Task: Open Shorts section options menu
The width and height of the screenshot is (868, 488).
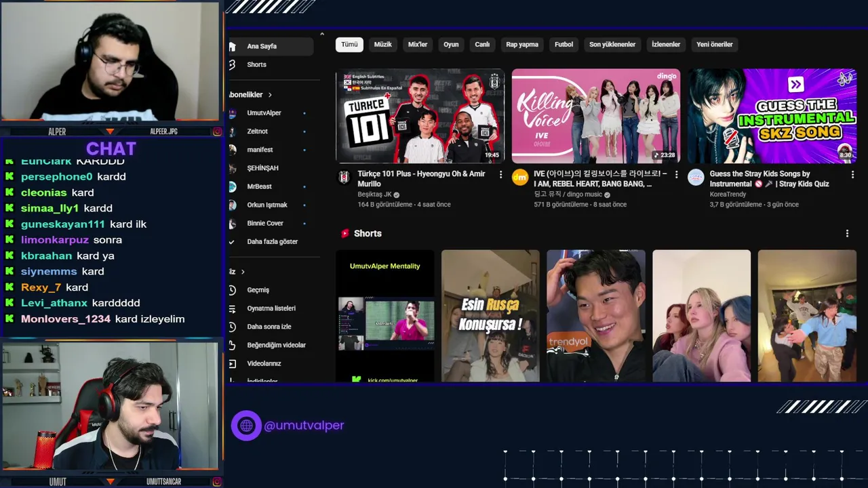Action: pos(847,233)
